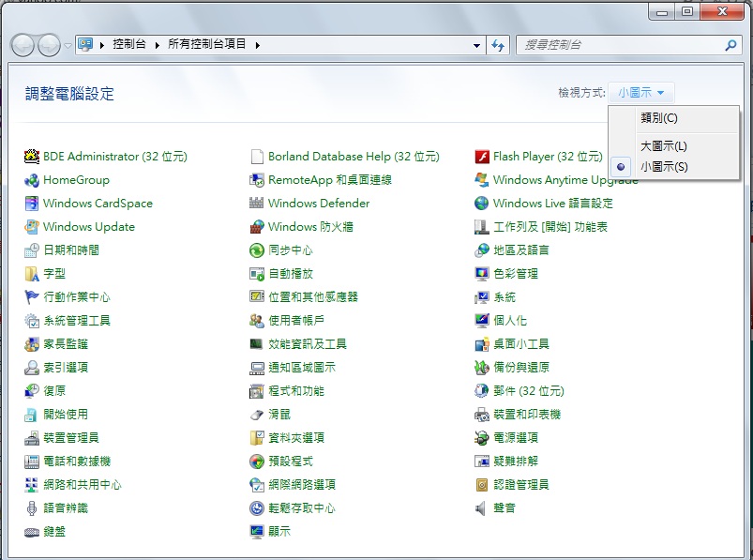Click the Back navigation button
Viewport: 753px width, 560px height.
point(23,46)
